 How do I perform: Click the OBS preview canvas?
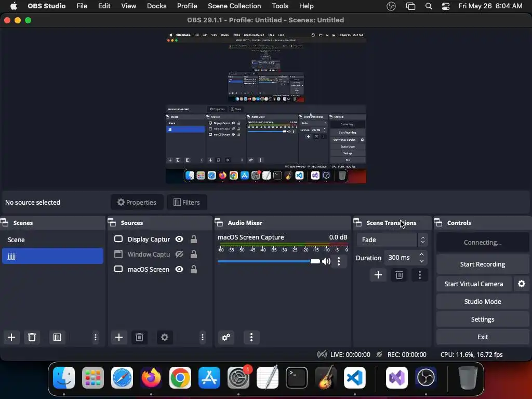tap(266, 108)
